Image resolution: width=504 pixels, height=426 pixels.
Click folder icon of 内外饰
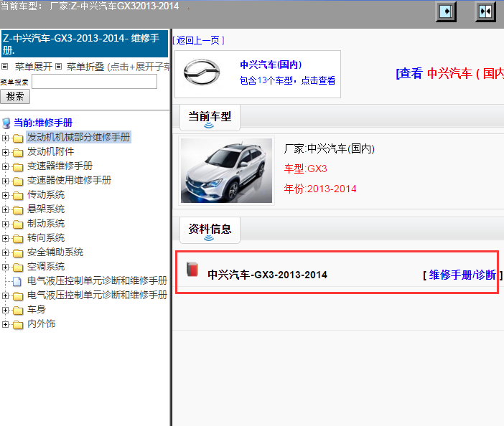point(18,325)
